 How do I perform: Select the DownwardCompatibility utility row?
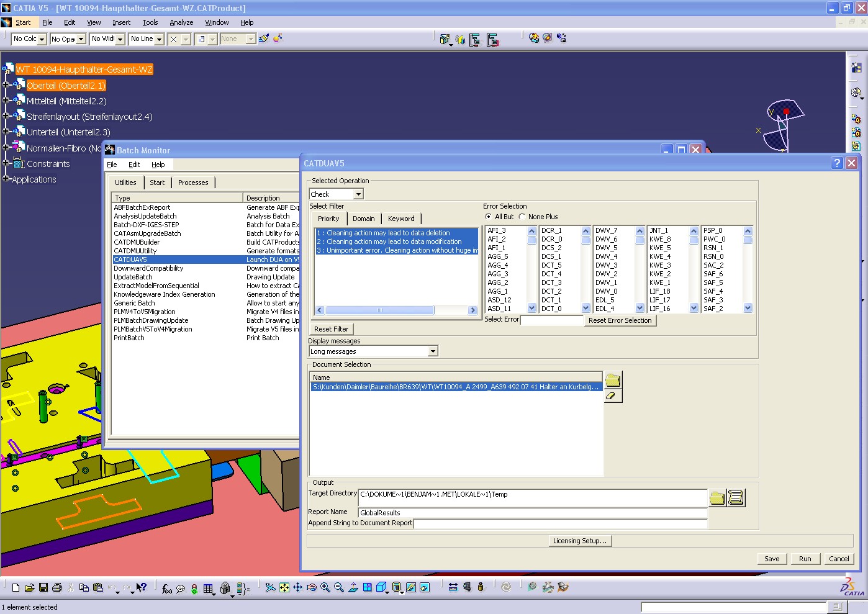[148, 268]
